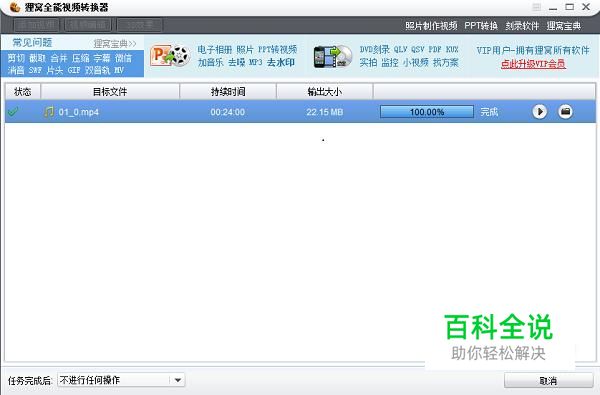
Task: Click the 状态 column header
Action: click(23, 92)
